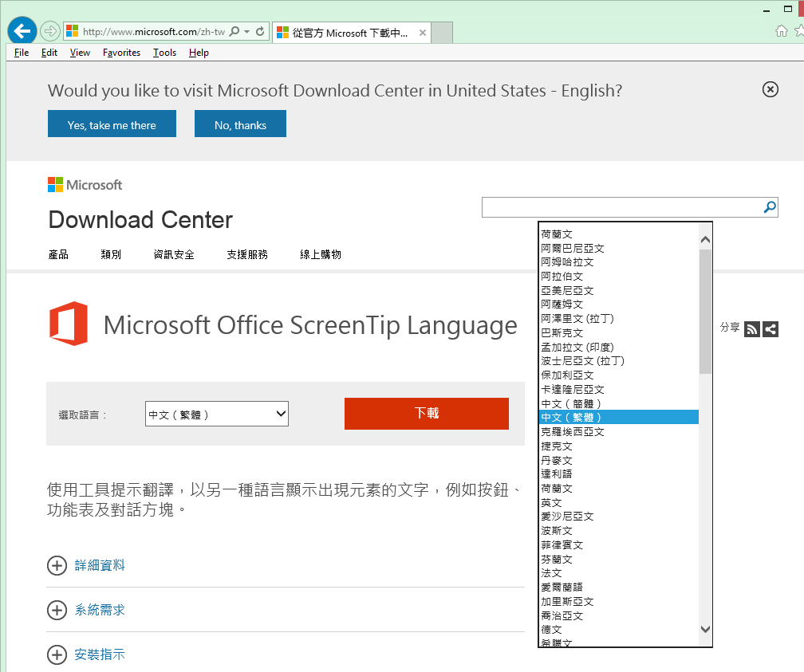Close the Microsoft download tab
This screenshot has width=804, height=672.
[x=423, y=33]
